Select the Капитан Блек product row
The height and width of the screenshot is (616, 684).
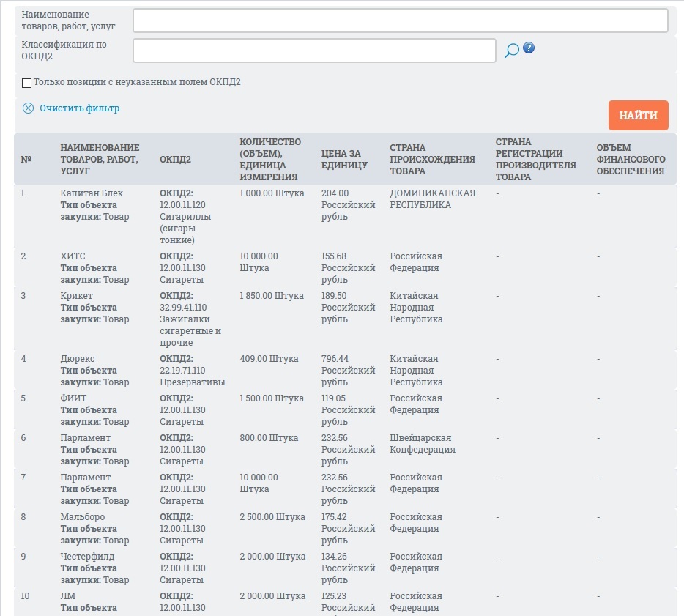click(92, 193)
